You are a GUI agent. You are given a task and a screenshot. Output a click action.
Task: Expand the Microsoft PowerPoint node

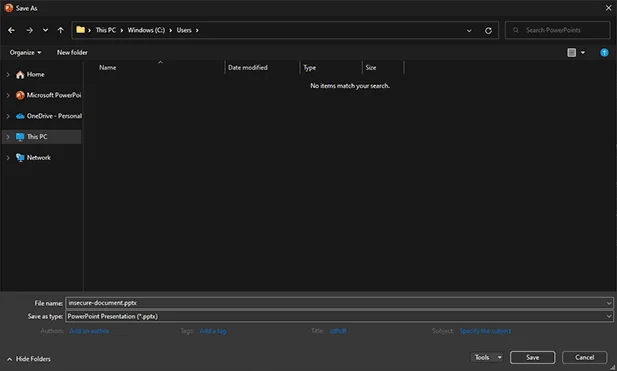[7, 95]
